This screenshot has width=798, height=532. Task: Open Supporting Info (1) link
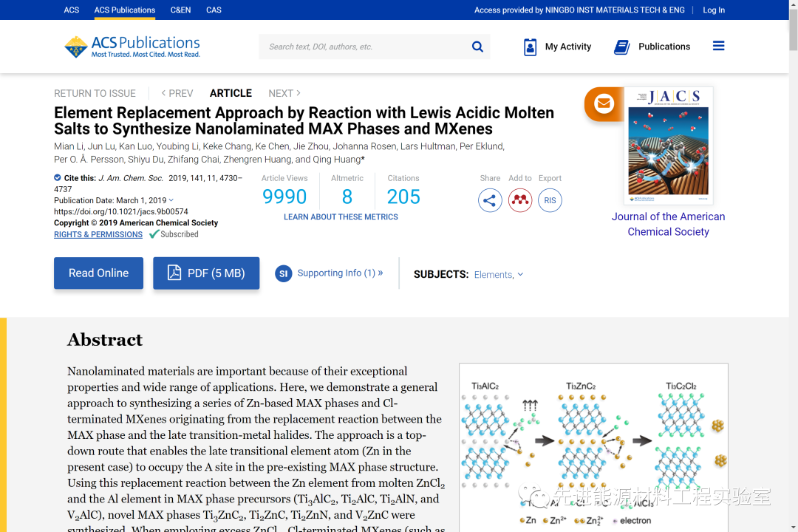340,273
